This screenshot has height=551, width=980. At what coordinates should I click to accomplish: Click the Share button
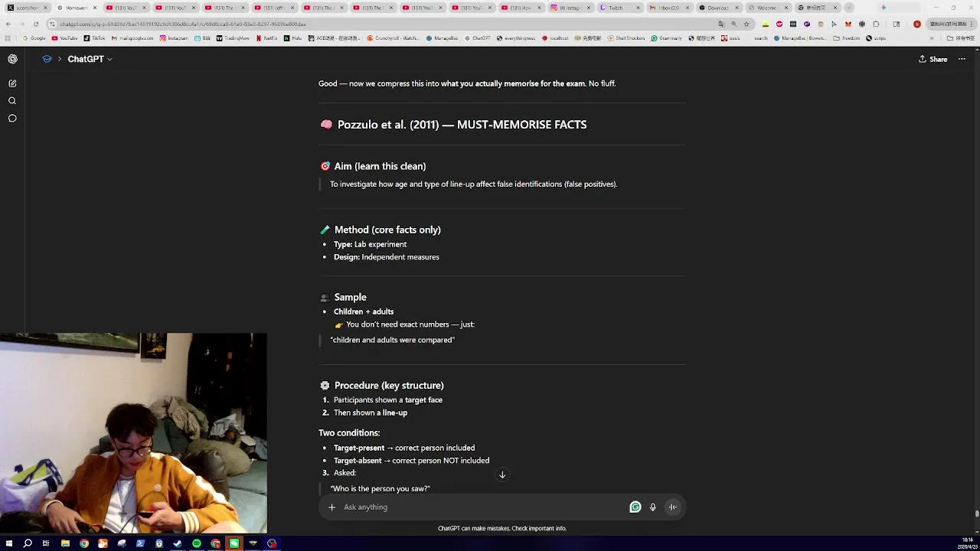933,59
